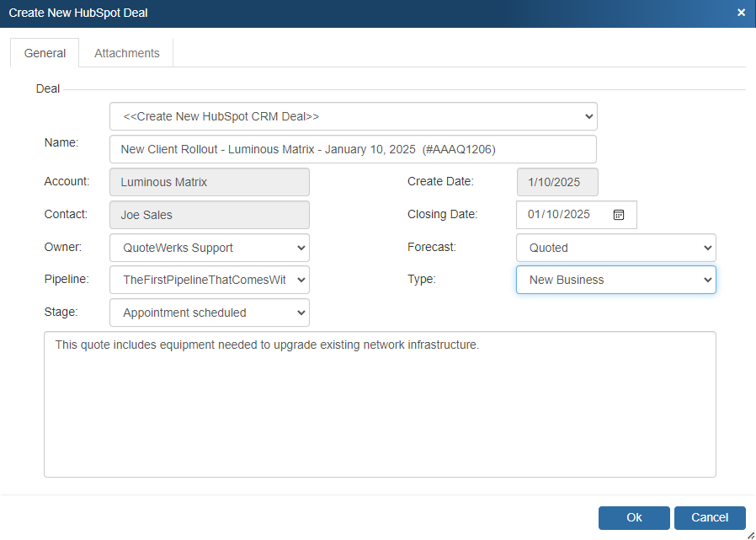
Task: Expand the Forecast dropdown showing Quoted
Action: pos(615,248)
